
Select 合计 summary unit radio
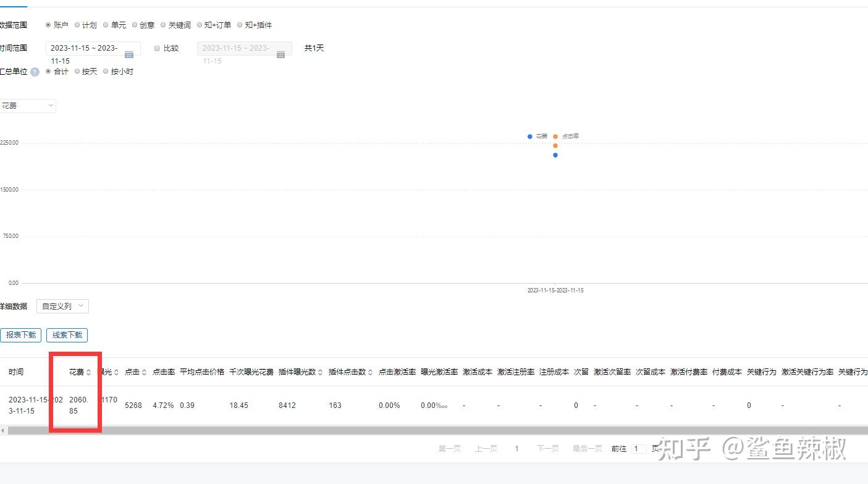coord(48,72)
